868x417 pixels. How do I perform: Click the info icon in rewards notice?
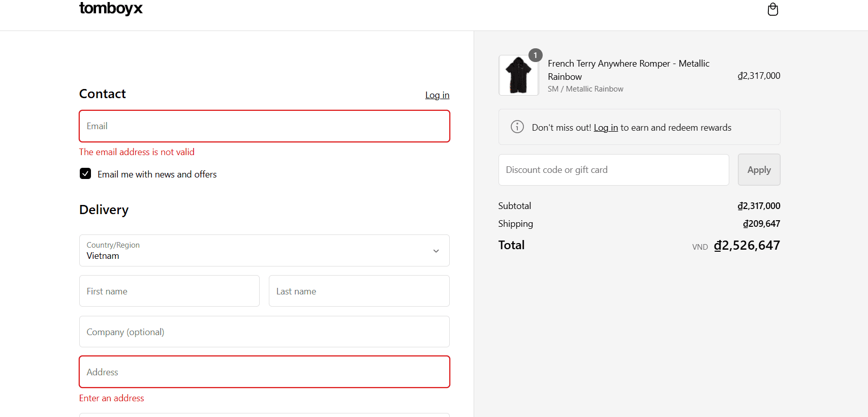tap(517, 127)
